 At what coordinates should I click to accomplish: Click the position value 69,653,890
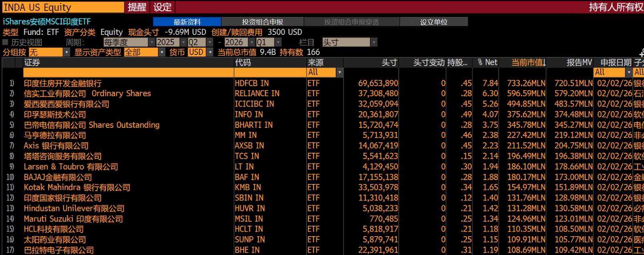[x=378, y=83]
